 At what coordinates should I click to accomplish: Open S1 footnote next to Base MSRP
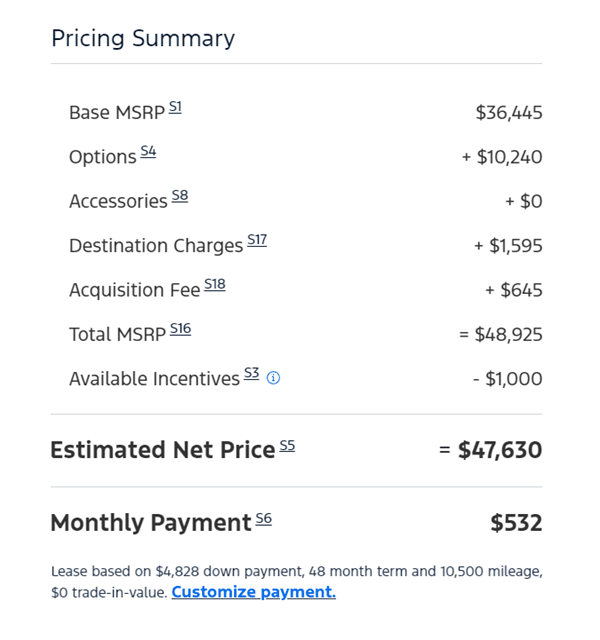pyautogui.click(x=175, y=107)
